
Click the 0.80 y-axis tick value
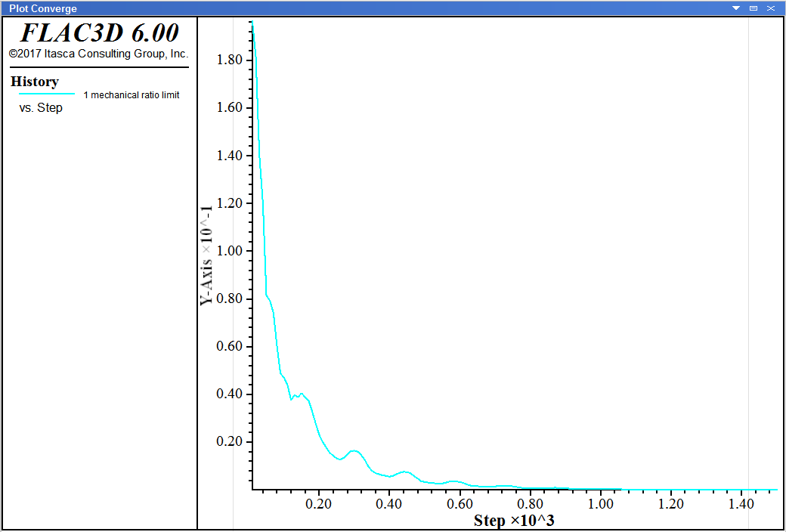(229, 298)
